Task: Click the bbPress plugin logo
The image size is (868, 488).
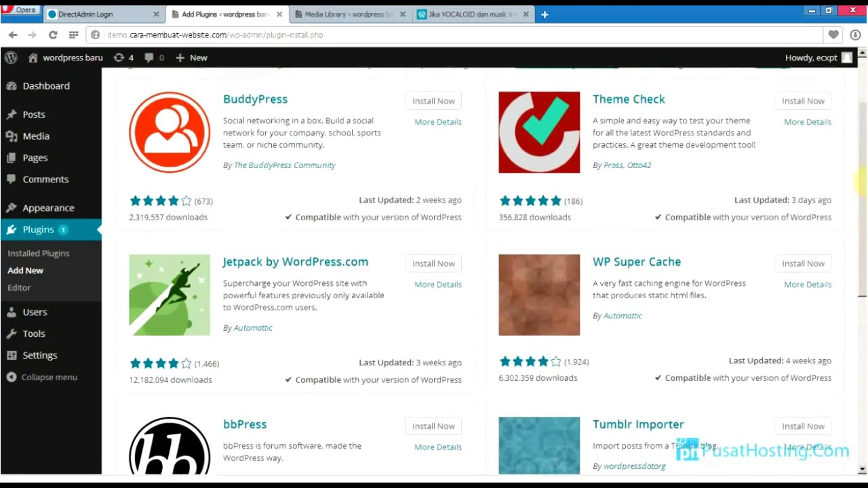Action: click(170, 445)
